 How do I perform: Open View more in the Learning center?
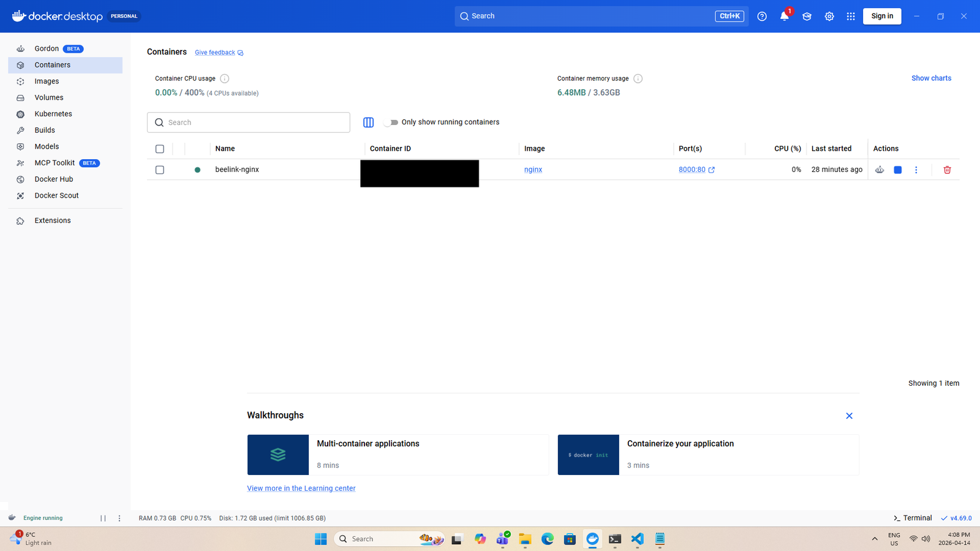(x=301, y=488)
